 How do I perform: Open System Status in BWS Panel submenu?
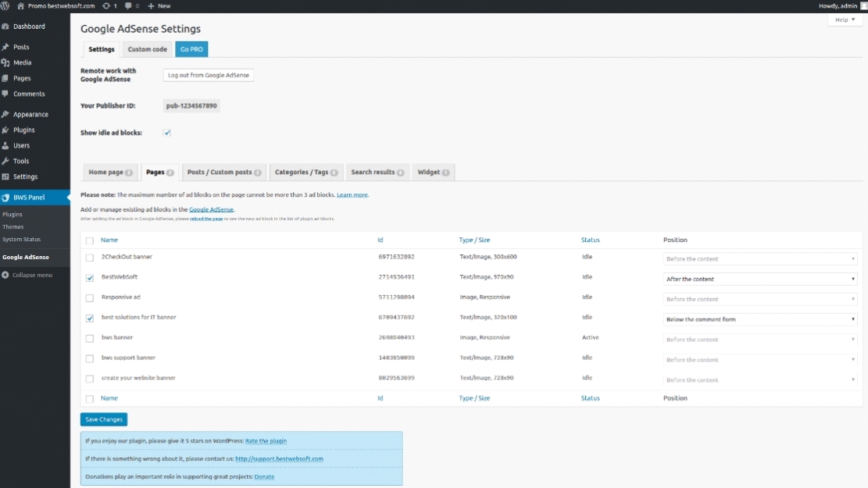pos(22,240)
